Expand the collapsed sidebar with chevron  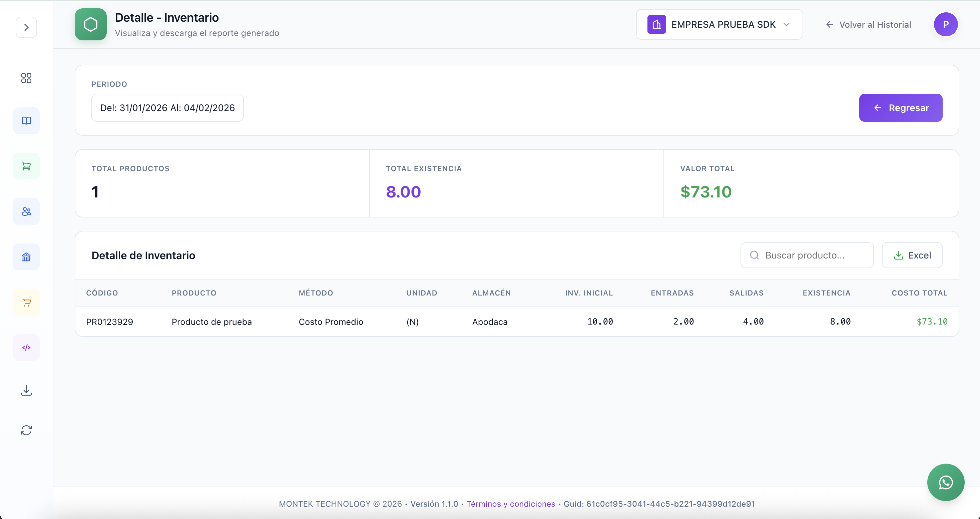26,27
